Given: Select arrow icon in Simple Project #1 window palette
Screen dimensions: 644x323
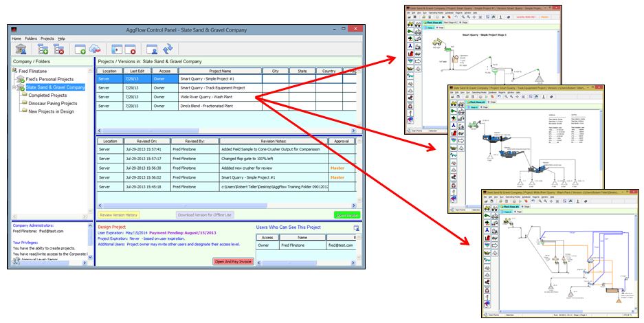Looking at the screenshot, I should pos(418,60).
